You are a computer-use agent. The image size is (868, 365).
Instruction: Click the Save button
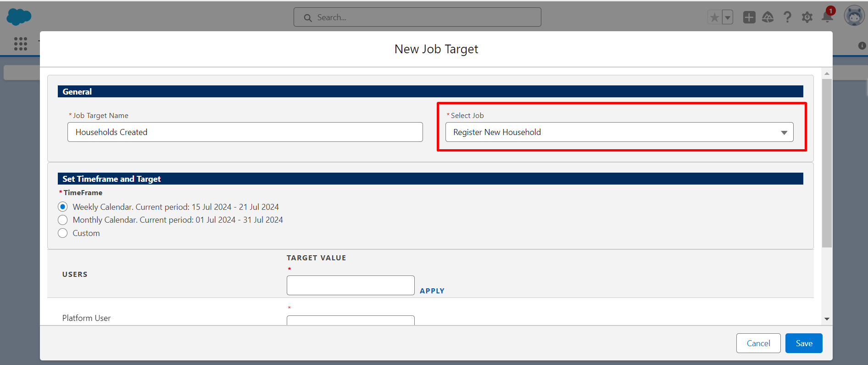tap(804, 343)
